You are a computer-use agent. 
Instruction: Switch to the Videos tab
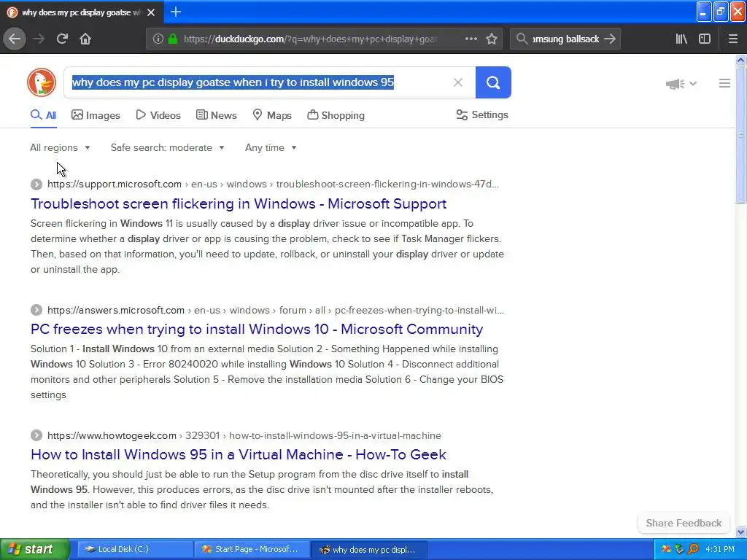tap(158, 115)
